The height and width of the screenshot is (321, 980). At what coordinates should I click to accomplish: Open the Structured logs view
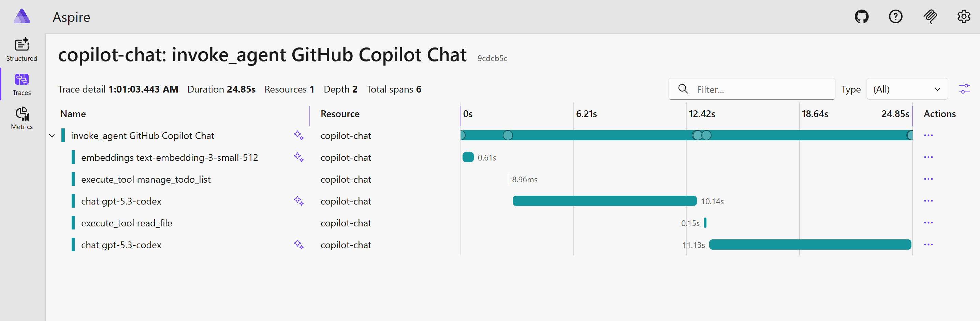pyautogui.click(x=22, y=50)
